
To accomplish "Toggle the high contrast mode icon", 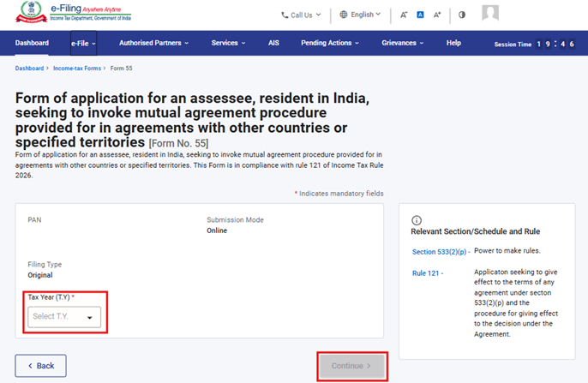I will tap(462, 15).
